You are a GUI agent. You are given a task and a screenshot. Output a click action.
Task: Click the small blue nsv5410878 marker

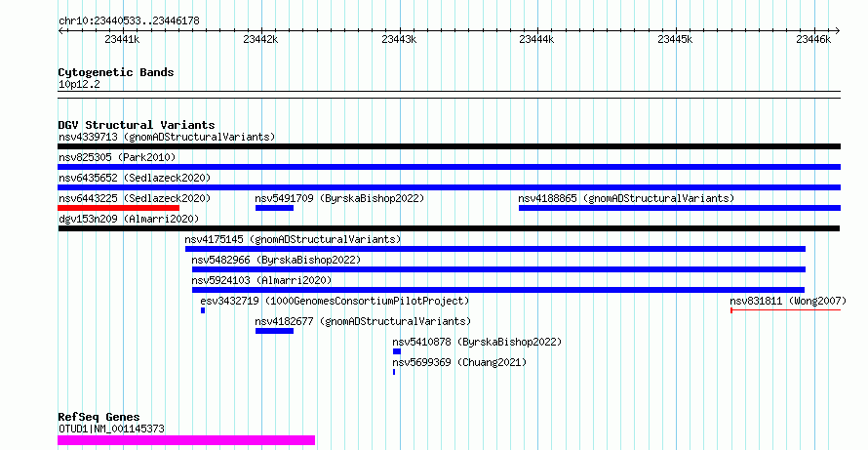coord(397,351)
